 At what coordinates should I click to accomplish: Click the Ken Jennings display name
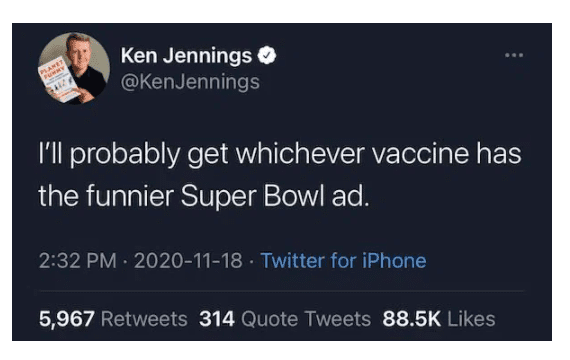(x=186, y=56)
